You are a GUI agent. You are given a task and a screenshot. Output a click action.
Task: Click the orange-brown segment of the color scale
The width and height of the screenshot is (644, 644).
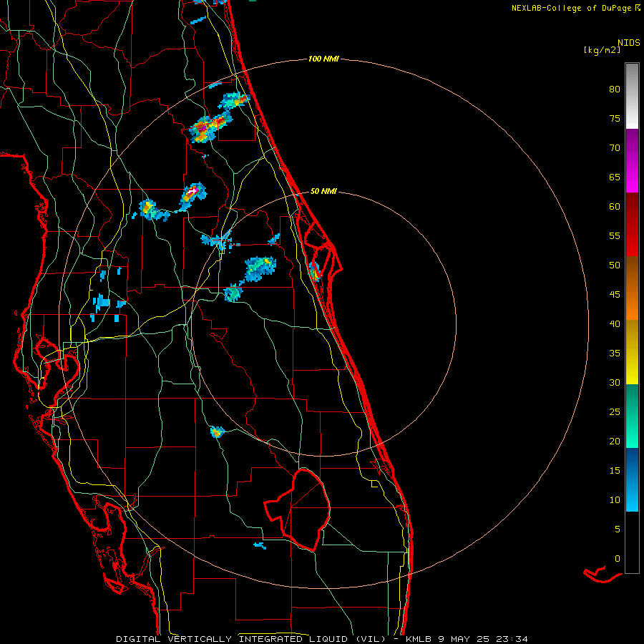(x=632, y=288)
